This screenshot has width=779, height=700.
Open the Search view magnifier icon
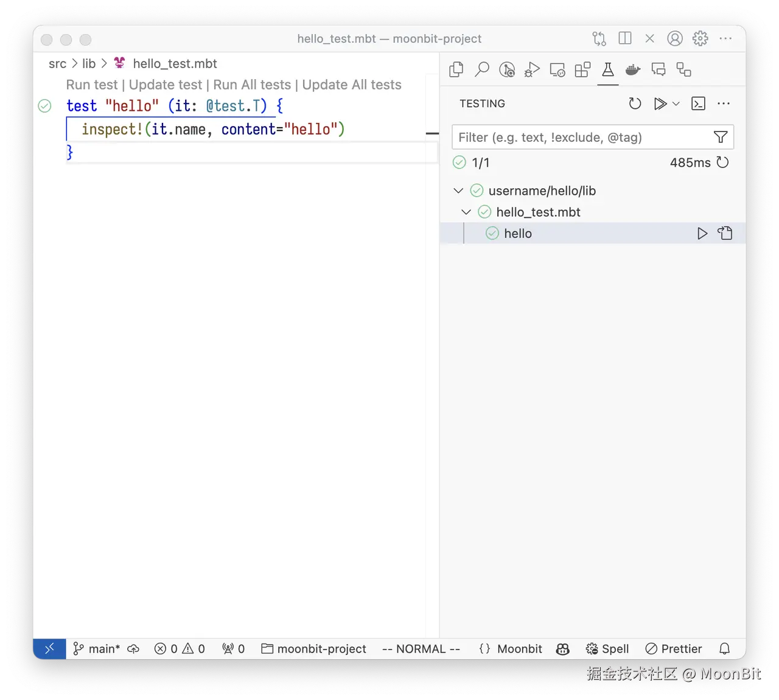pos(482,70)
